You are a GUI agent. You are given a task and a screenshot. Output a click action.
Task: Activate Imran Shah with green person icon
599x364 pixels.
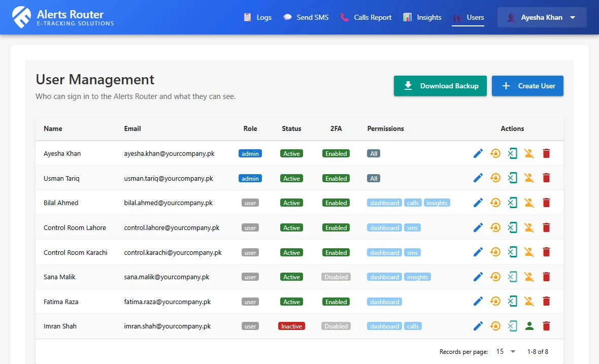point(529,326)
